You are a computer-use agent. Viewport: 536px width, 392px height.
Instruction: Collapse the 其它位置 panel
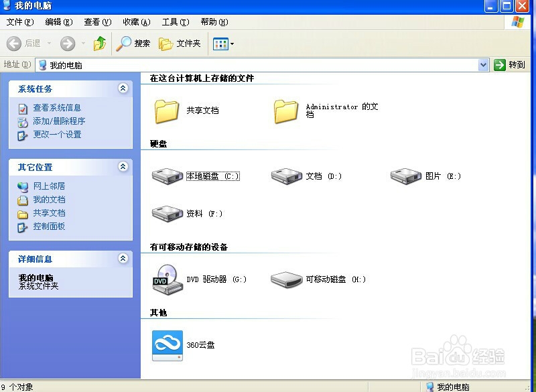click(x=123, y=166)
